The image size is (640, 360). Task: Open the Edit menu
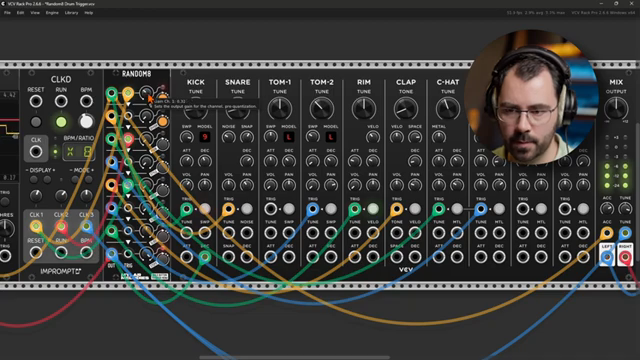coord(20,13)
